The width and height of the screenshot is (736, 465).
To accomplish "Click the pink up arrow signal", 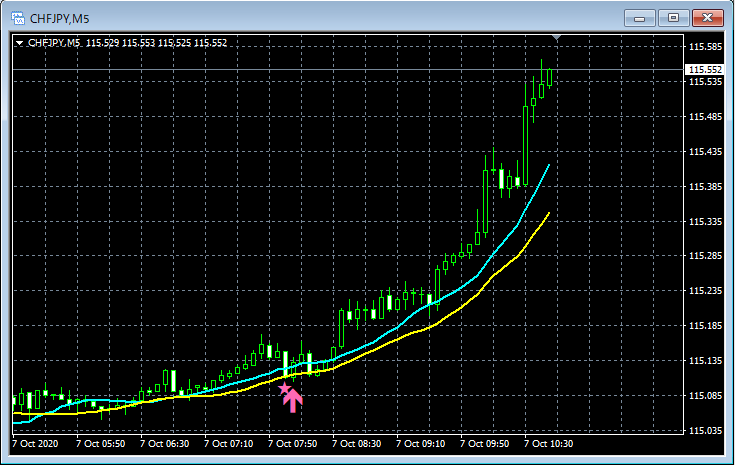I will pyautogui.click(x=293, y=401).
